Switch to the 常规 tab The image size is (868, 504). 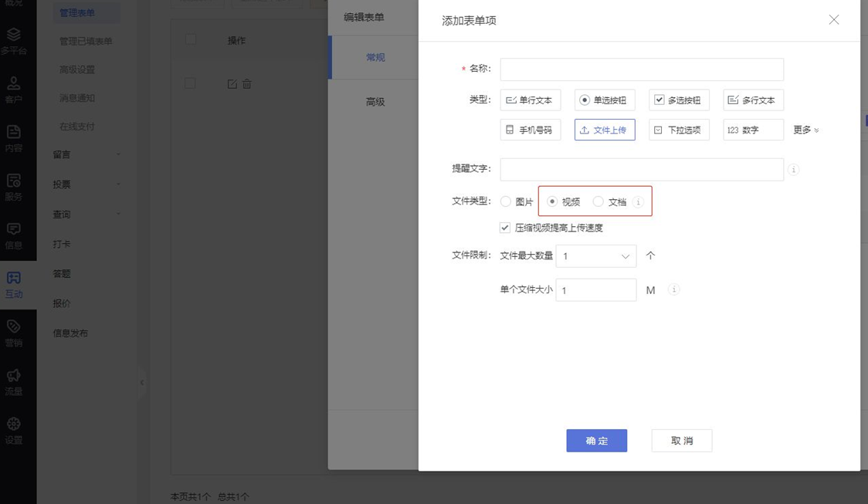click(x=375, y=58)
